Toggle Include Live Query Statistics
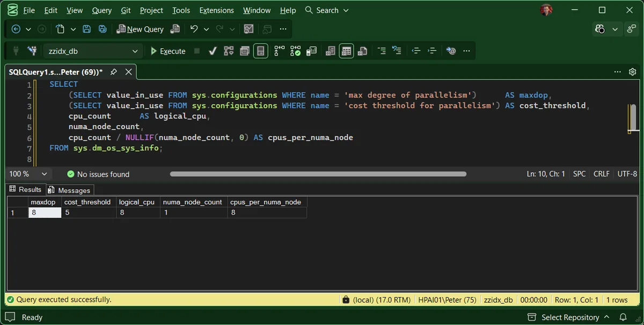 pyautogui.click(x=295, y=51)
